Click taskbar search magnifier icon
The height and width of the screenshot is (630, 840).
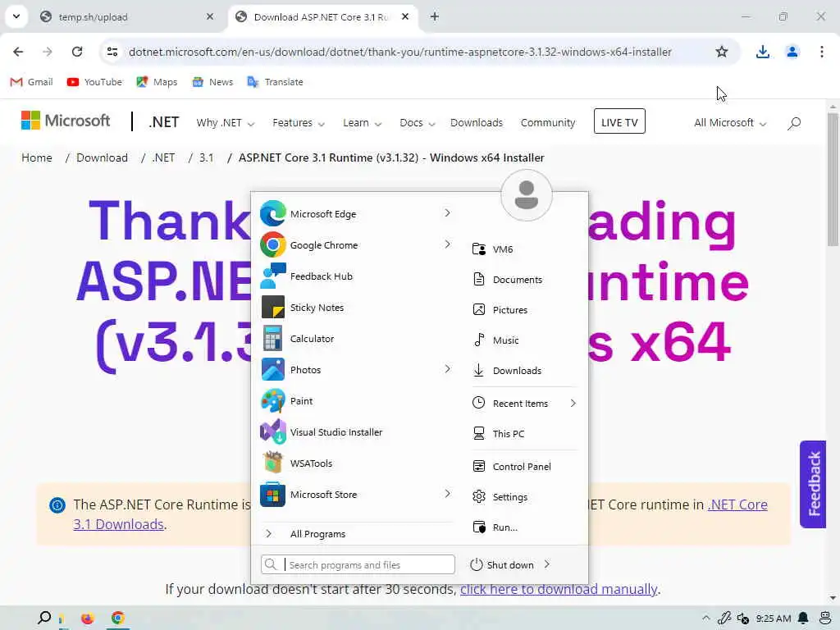tap(44, 618)
